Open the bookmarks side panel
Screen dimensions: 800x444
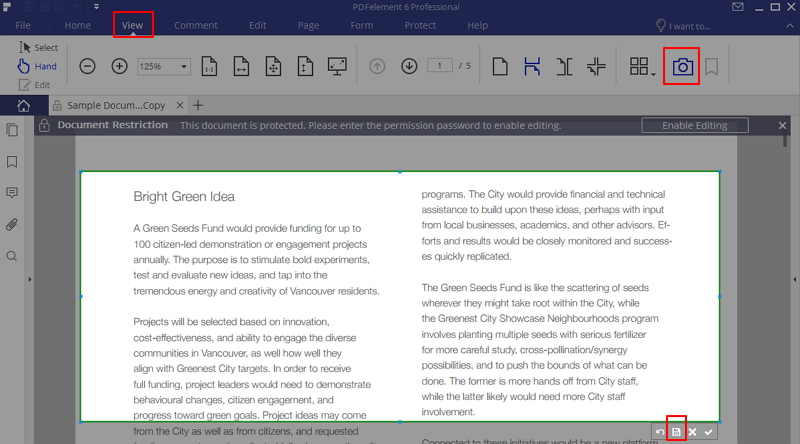[12, 162]
